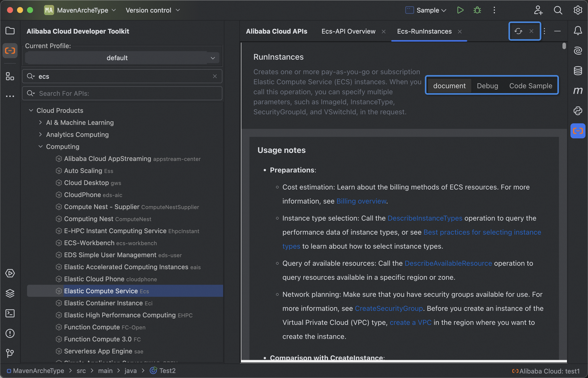Open the Notifications bell panel
This screenshot has height=378, width=588.
(x=578, y=31)
